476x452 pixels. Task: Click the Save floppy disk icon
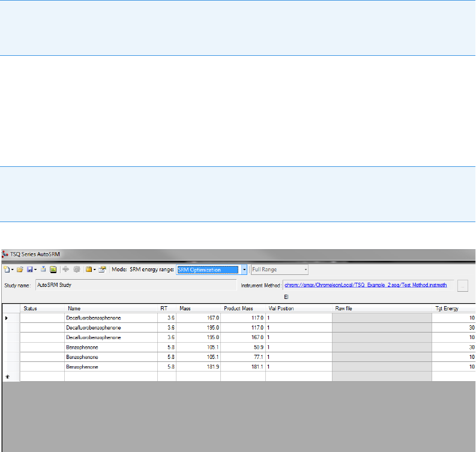coord(30,270)
